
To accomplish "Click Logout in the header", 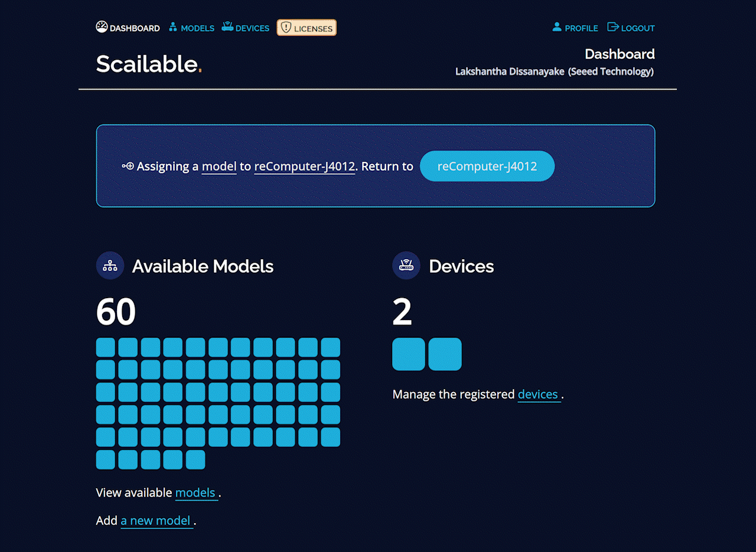I will pos(631,28).
